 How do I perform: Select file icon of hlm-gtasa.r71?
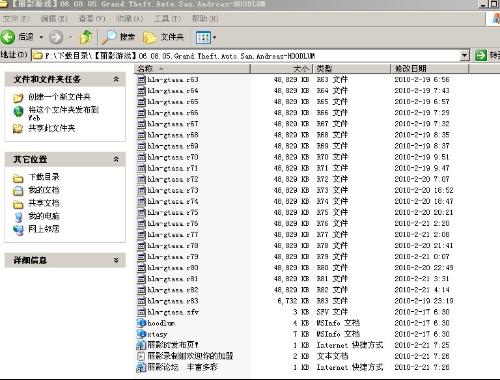(142, 168)
